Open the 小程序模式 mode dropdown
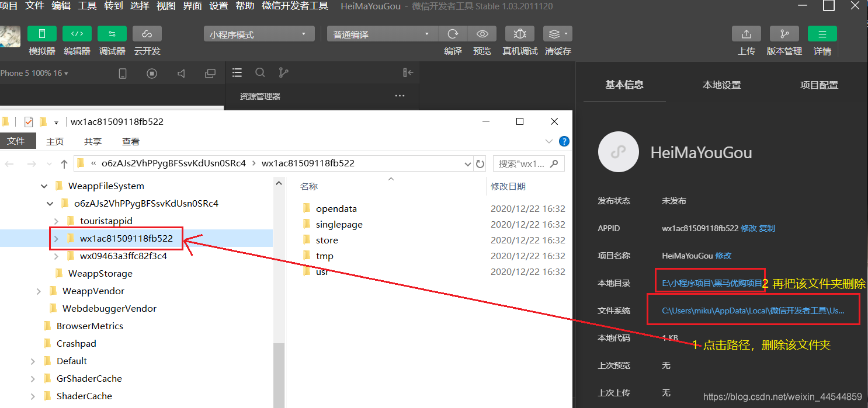Screen dimensions: 868x408 [259, 34]
